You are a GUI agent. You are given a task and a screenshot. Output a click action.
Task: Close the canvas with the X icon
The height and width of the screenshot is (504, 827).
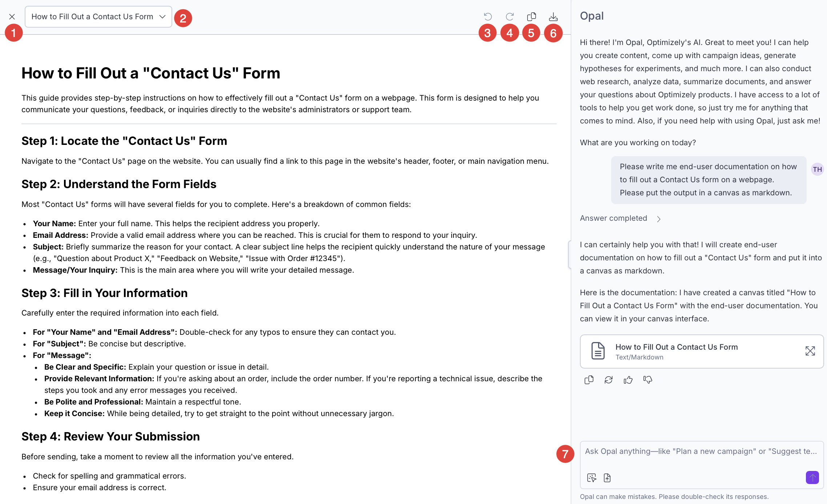12,17
